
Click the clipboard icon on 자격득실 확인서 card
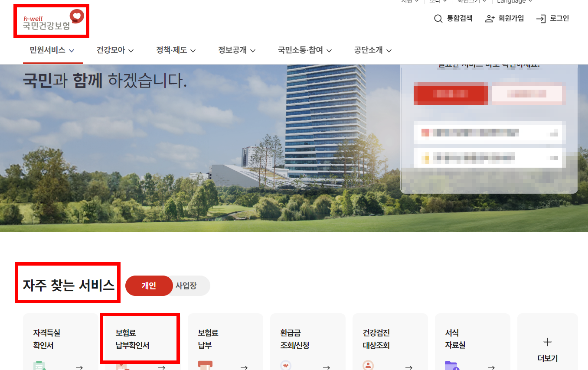39,365
